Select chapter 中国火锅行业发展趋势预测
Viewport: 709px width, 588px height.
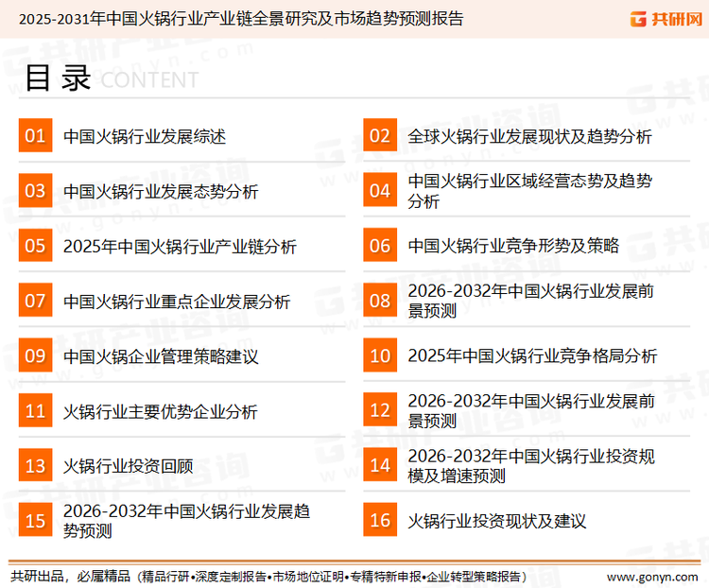coord(186,521)
